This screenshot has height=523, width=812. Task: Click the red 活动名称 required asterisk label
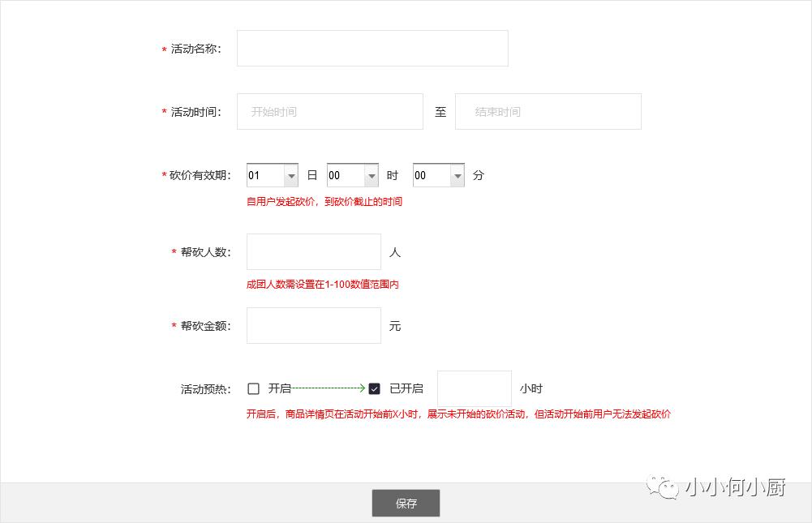(164, 49)
